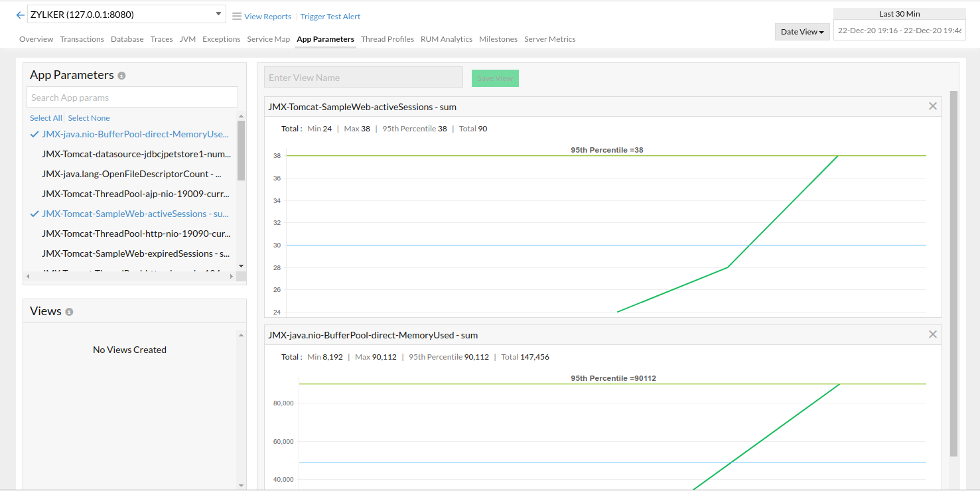
Task: Click the Save View button
Action: click(x=495, y=78)
